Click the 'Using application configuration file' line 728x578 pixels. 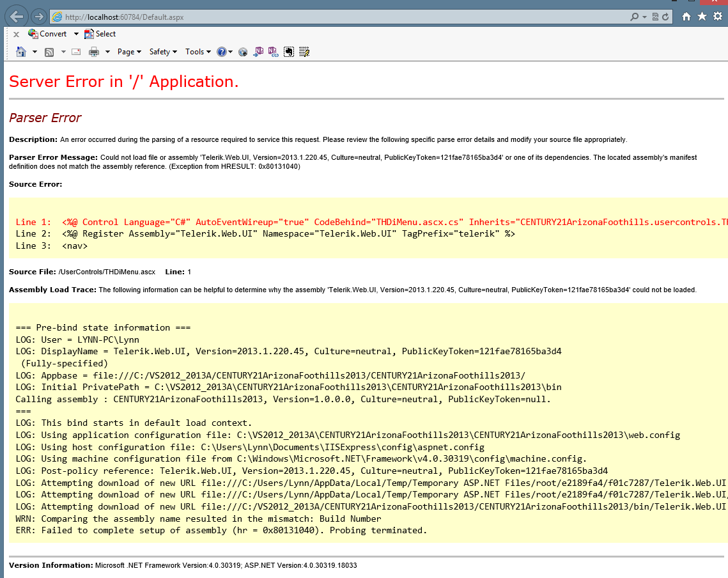coord(348,435)
